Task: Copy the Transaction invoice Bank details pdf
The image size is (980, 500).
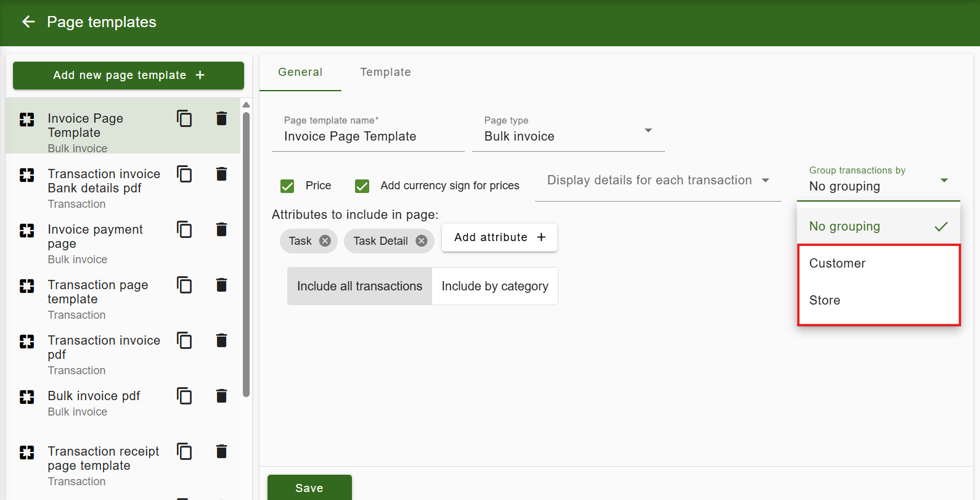Action: [x=184, y=174]
